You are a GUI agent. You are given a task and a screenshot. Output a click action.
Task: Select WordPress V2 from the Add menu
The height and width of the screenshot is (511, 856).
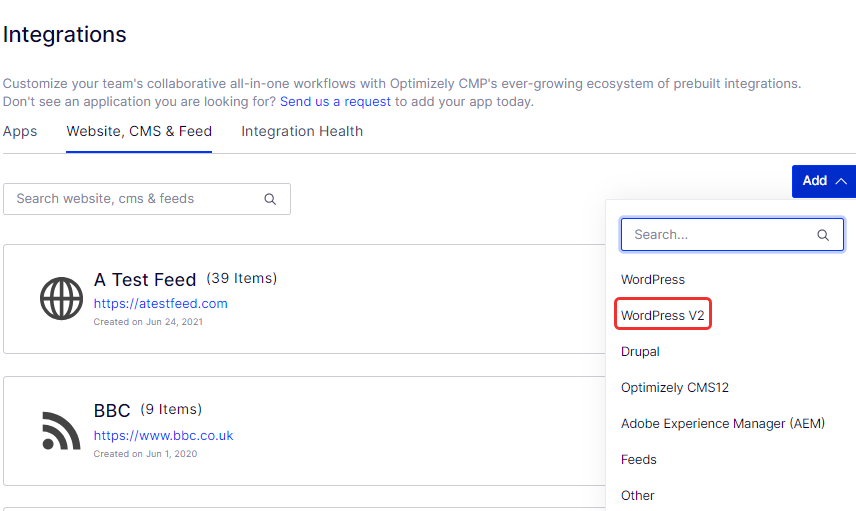click(x=662, y=316)
